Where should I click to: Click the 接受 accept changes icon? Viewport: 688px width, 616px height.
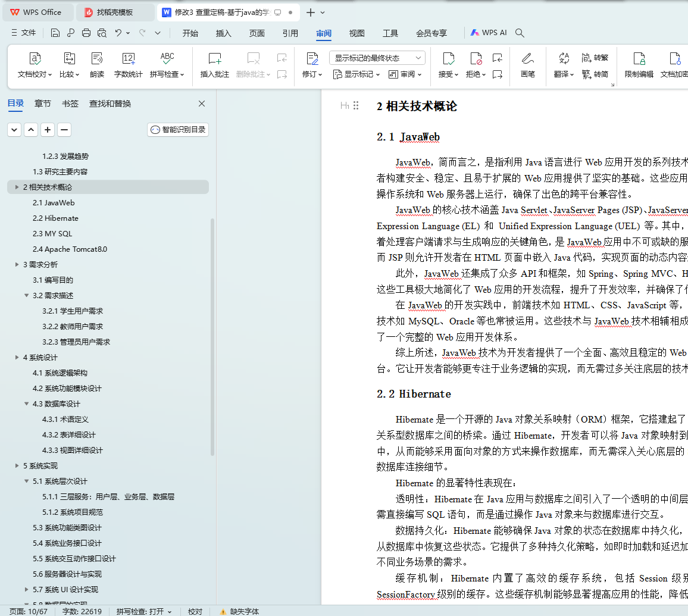click(448, 59)
